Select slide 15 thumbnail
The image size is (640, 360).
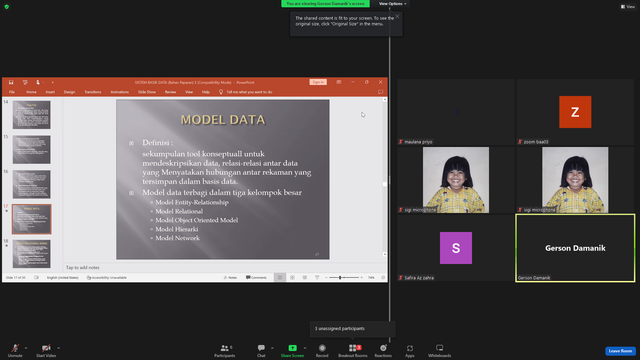point(31,150)
